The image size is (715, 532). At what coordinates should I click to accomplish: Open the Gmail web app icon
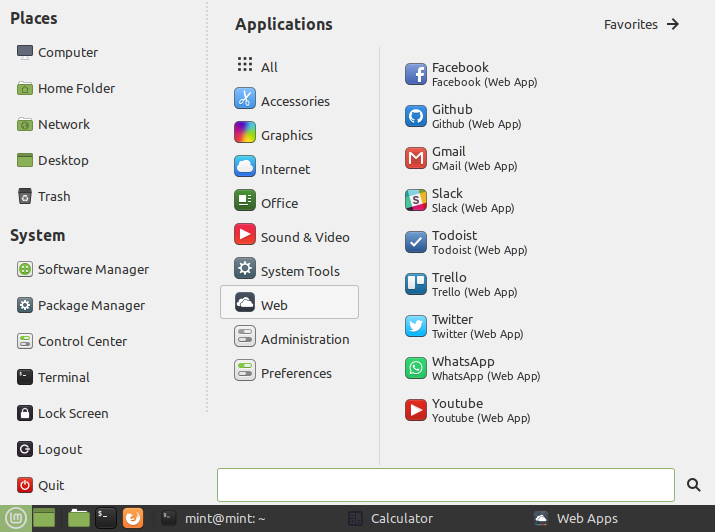coord(415,158)
